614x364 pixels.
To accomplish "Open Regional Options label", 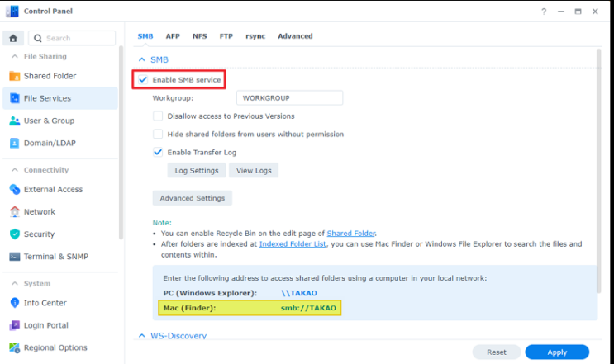I will pos(55,347).
